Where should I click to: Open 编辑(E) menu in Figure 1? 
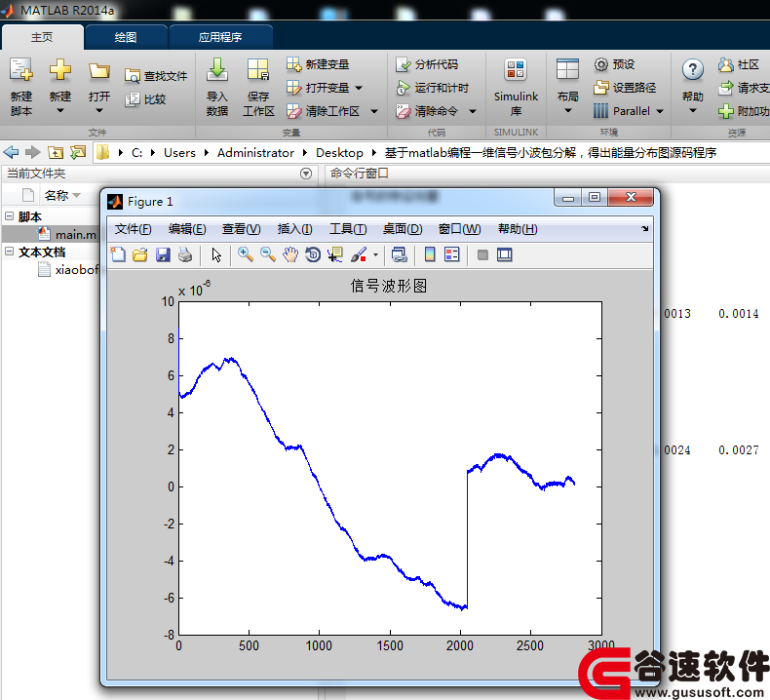point(187,229)
